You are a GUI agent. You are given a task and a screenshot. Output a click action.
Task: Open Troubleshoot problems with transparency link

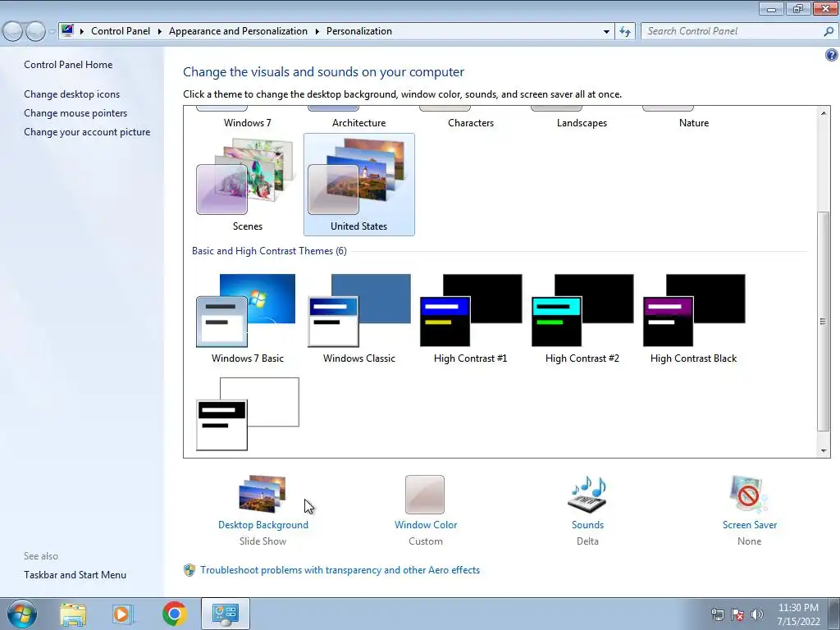click(x=340, y=570)
